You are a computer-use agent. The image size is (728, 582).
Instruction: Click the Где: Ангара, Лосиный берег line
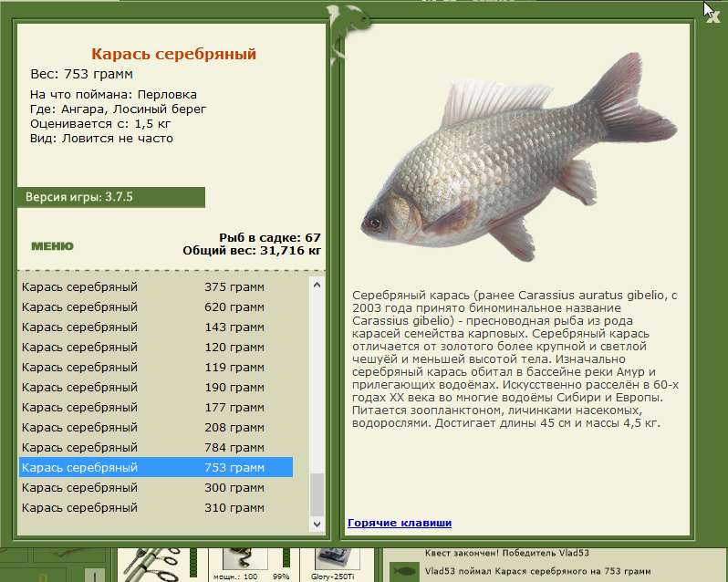click(118, 109)
